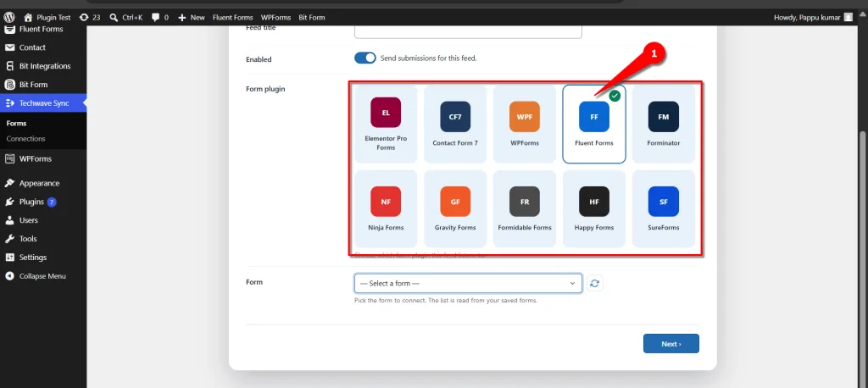Click the user avatar in admin bar

(x=848, y=17)
